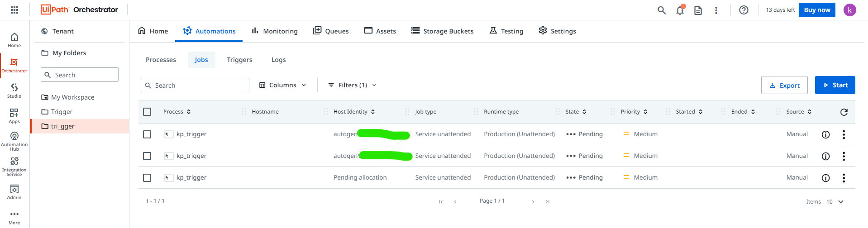Open Admin from left rail
The width and height of the screenshot is (868, 228).
pos(14,192)
